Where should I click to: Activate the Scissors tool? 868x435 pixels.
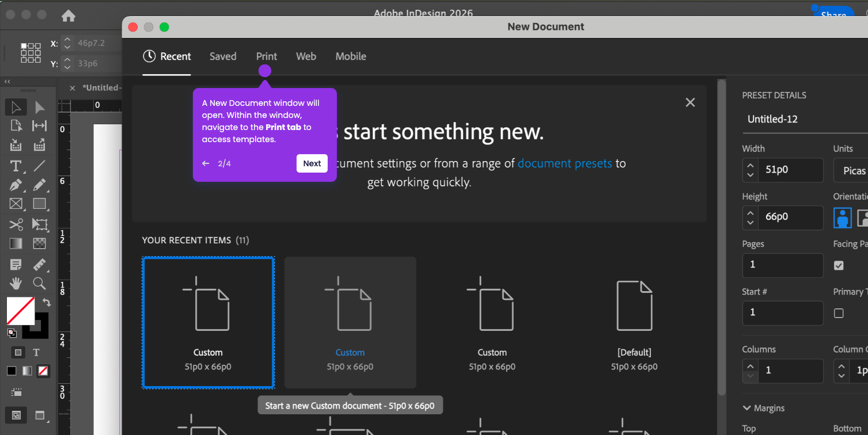pyautogui.click(x=16, y=224)
